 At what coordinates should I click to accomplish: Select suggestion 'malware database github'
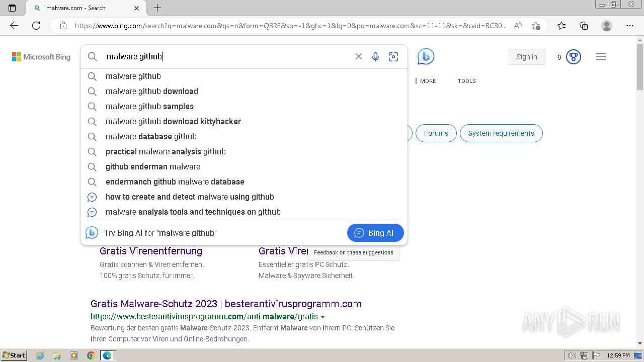[x=244, y=136]
